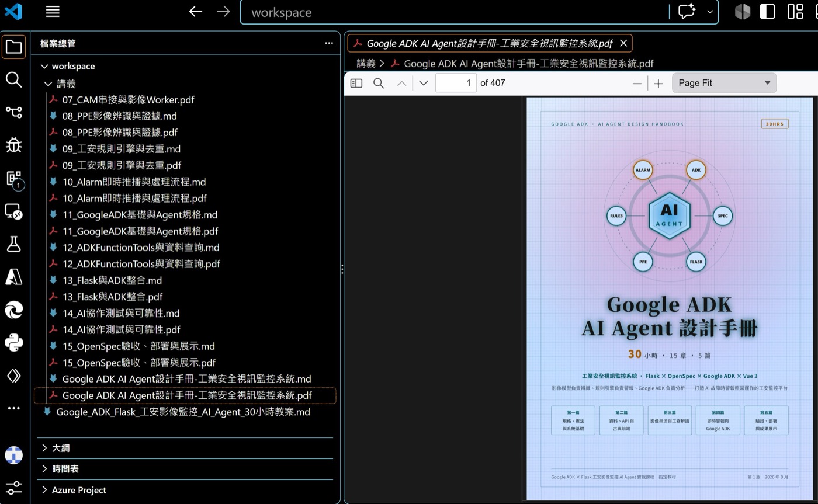Screen dimensions: 818x504
Task: Expand the Azure Project section
Action: (x=185, y=490)
